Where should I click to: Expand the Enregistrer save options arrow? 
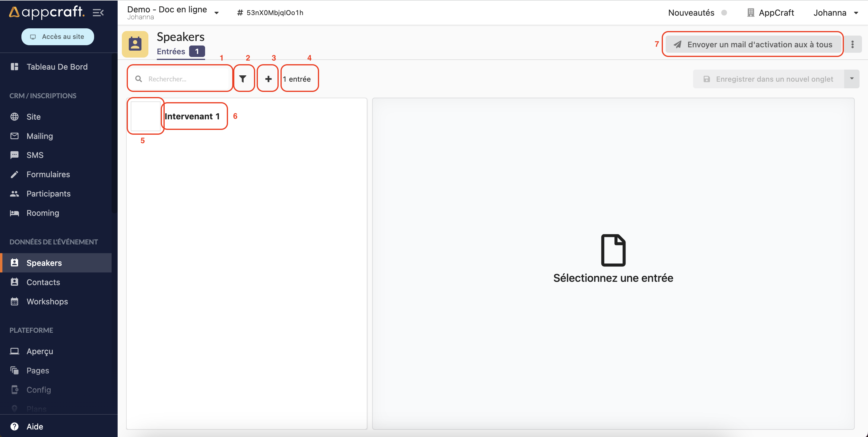[x=851, y=79]
